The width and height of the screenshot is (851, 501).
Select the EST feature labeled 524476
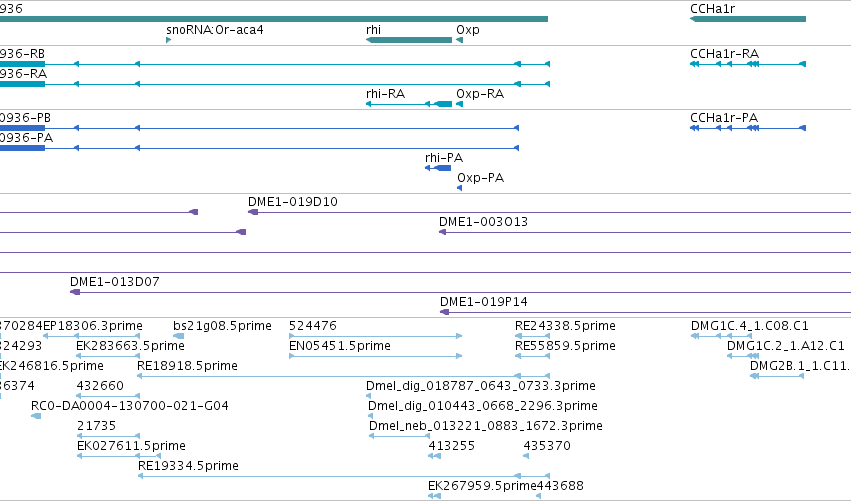click(376, 336)
